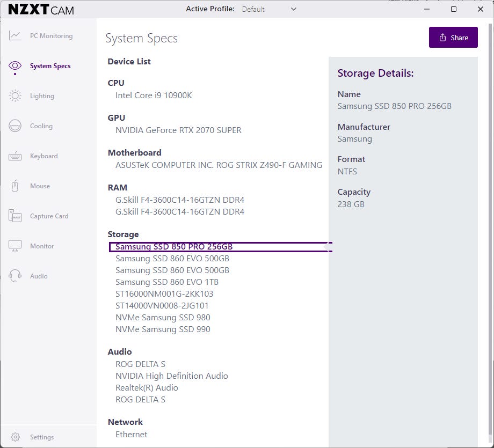
Task: Select System Specs label in sidebar
Action: pyautogui.click(x=50, y=66)
